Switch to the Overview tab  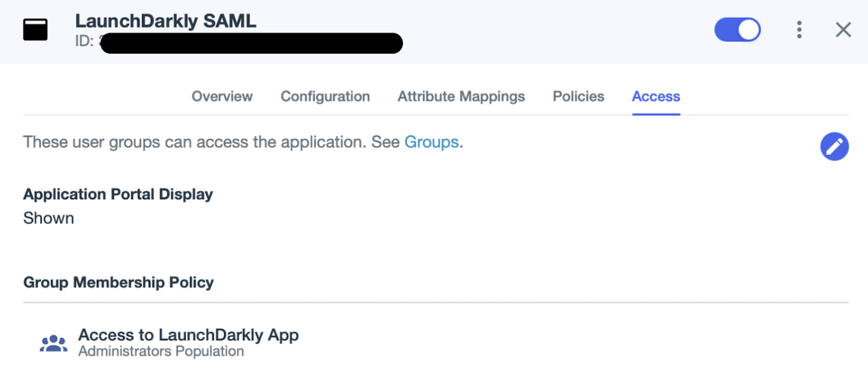222,96
